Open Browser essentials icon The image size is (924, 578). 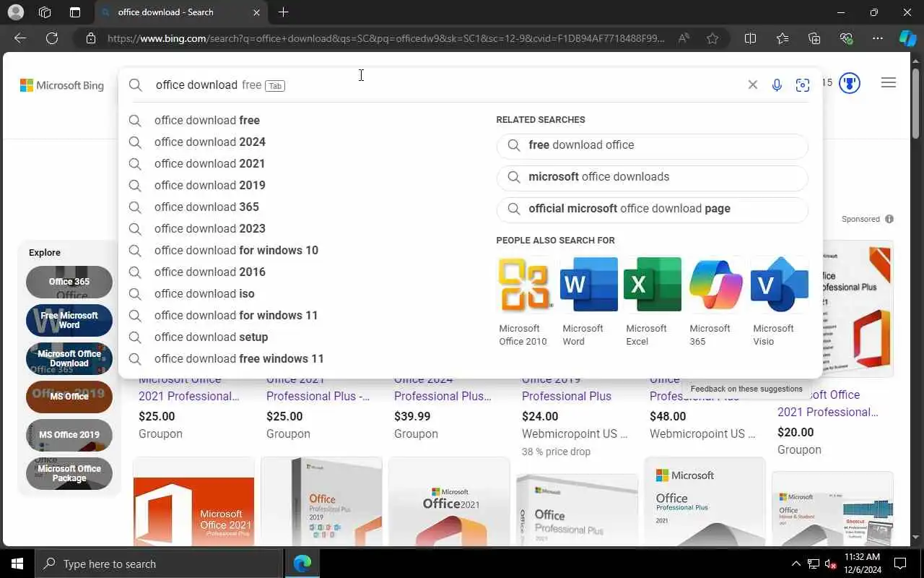[x=846, y=38]
